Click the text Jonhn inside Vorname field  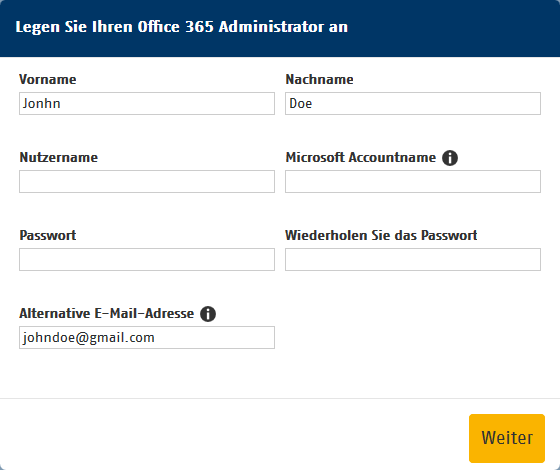(41, 104)
